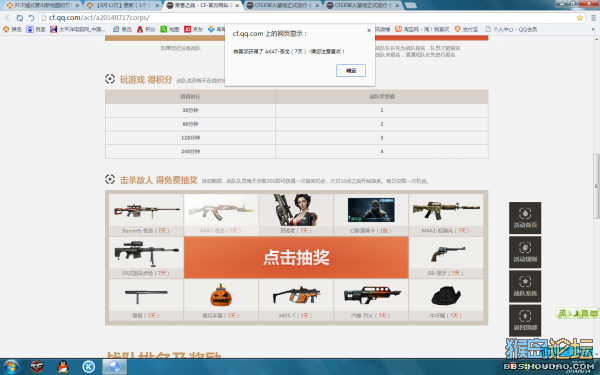Select the M4A1 camouflage rifle prize

[x=446, y=214]
